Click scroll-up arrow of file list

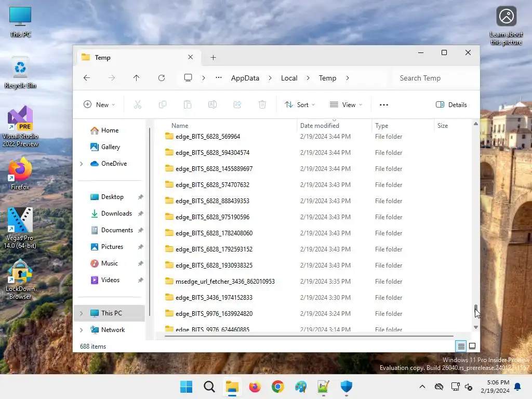[x=476, y=124]
